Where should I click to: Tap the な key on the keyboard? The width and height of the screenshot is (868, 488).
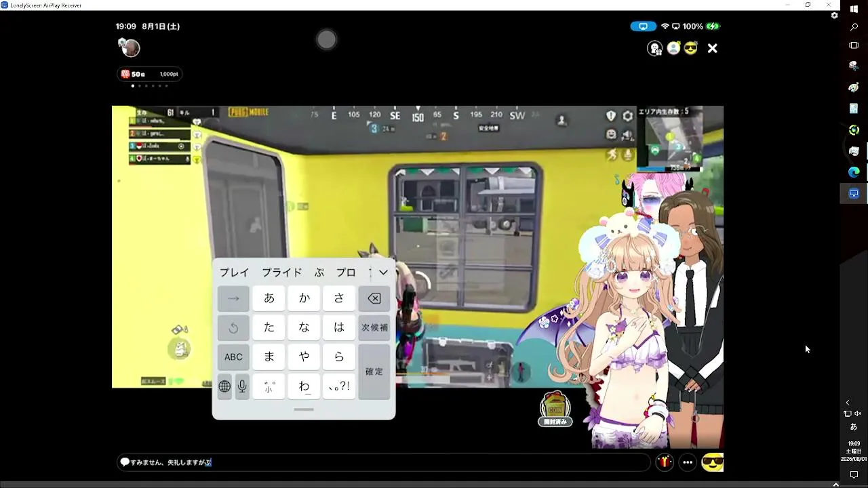304,327
